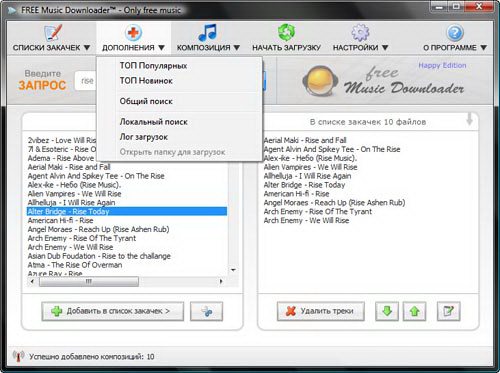
Task: Select Alien Vampires - We Will Rise in download list
Action: click(310, 167)
